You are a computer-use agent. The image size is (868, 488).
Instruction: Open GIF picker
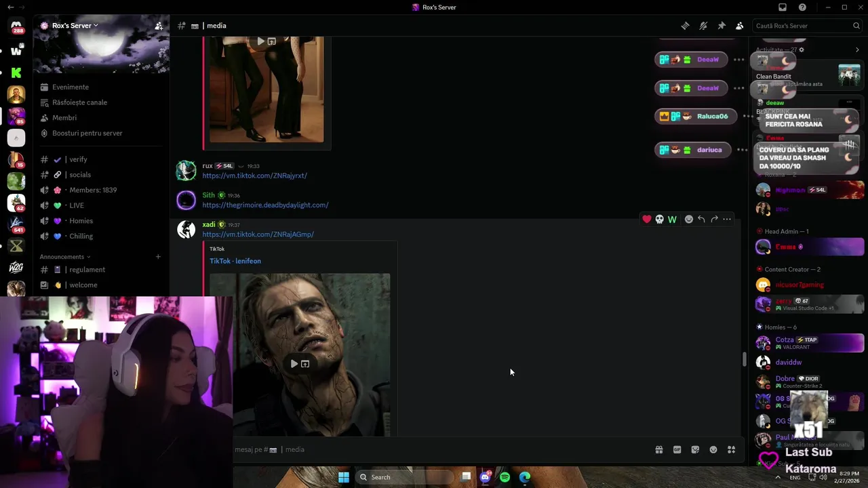[x=677, y=449]
